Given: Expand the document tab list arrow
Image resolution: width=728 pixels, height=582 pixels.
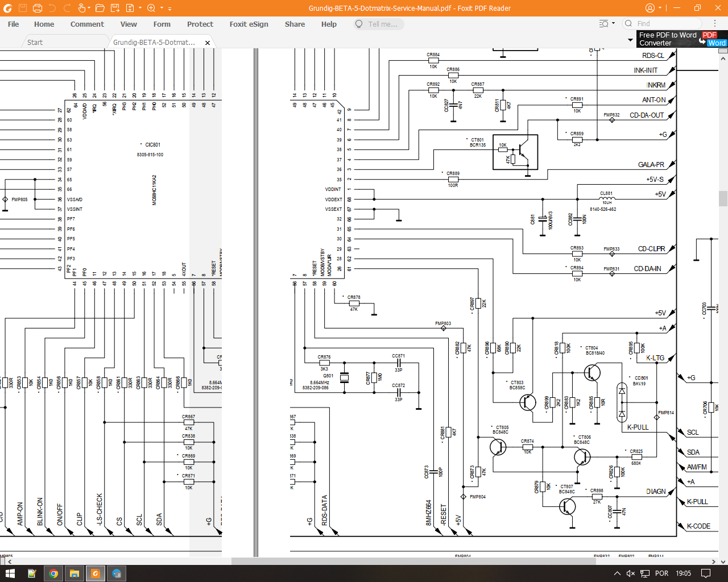Looking at the screenshot, I should [630, 40].
